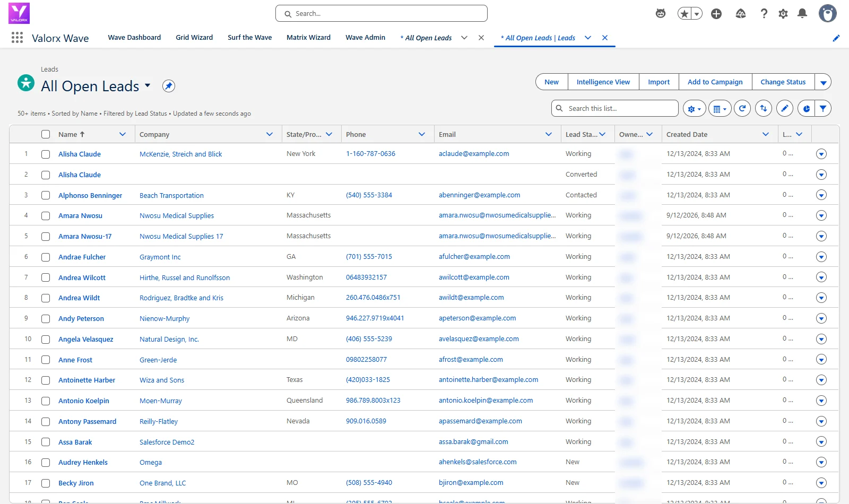
Task: Click the Search this list field
Action: (x=615, y=108)
